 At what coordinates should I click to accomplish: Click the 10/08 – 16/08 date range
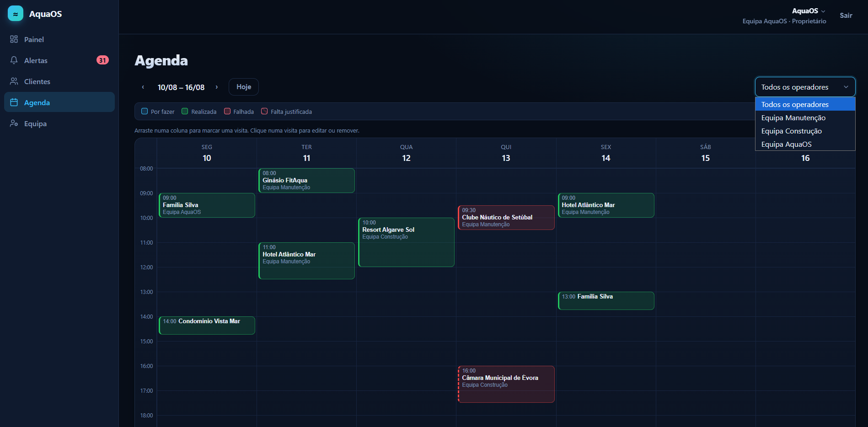tap(181, 87)
